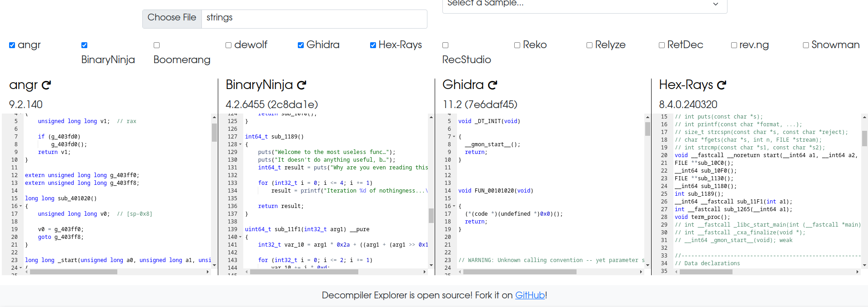Click BinaryNinja vertical scrollbar thumb
This screenshot has width=868, height=307.
(431, 216)
